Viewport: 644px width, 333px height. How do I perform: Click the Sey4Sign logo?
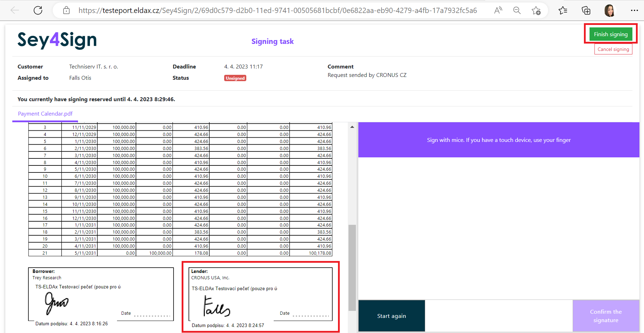[57, 40]
